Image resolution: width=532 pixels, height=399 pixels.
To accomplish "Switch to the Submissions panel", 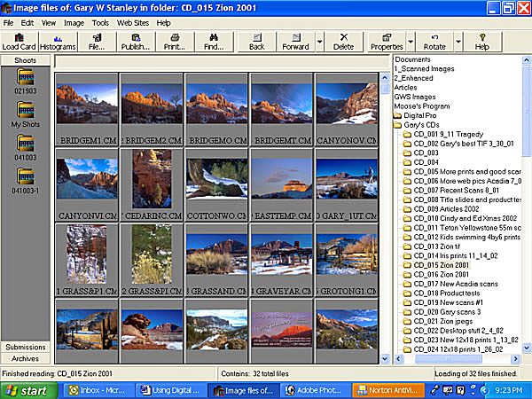I will tap(25, 347).
